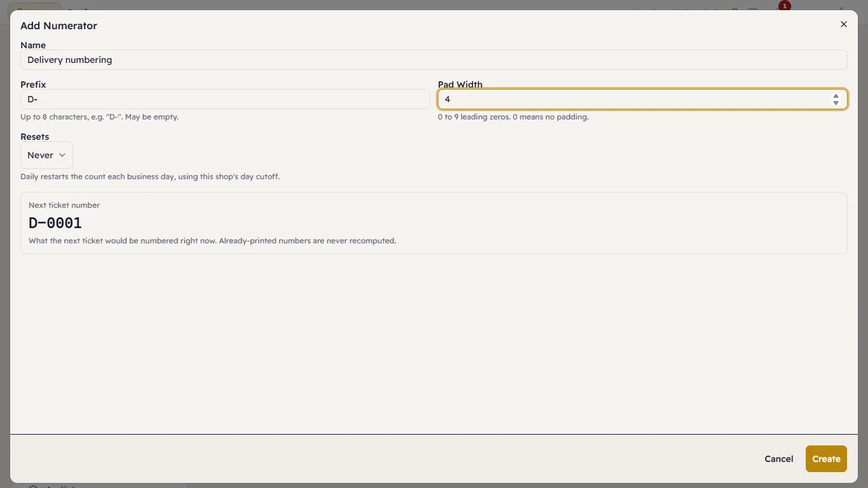Select the Pad Width number field
This screenshot has height=488, width=868.
click(x=642, y=99)
